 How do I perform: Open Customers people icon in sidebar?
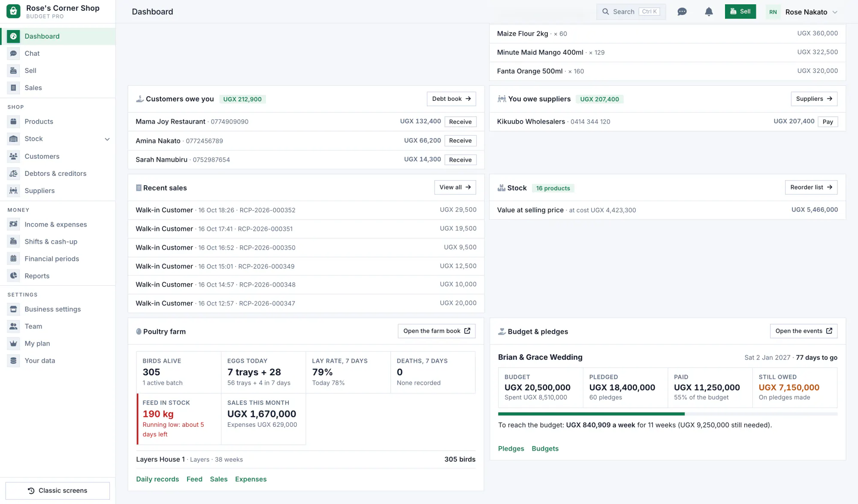point(13,156)
